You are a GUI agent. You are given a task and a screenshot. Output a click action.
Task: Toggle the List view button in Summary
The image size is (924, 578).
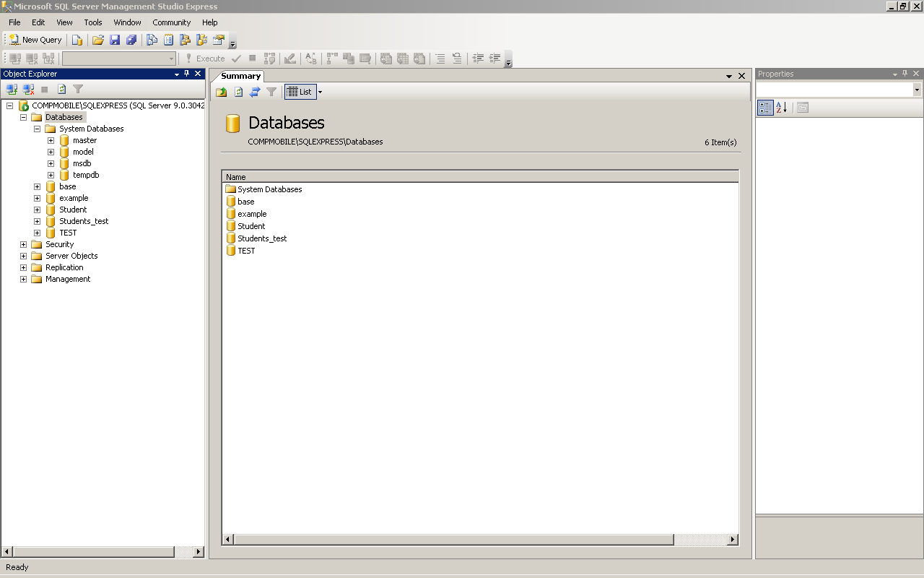(x=300, y=92)
